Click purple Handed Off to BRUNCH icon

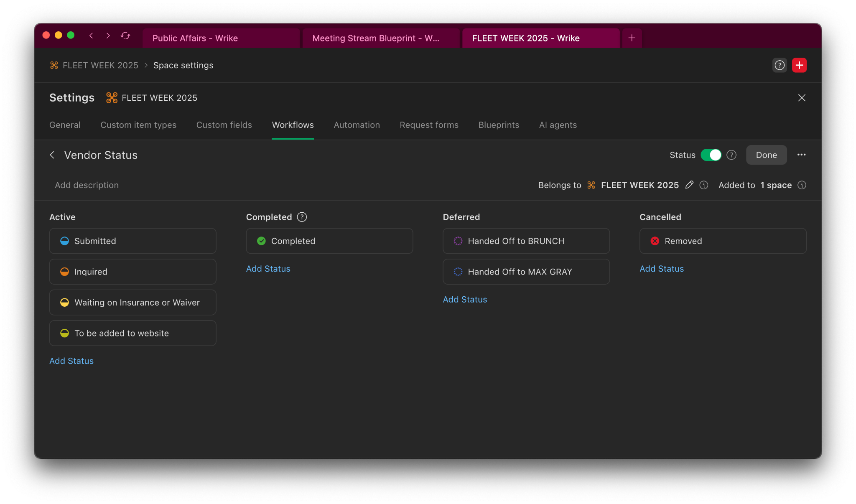[458, 241]
